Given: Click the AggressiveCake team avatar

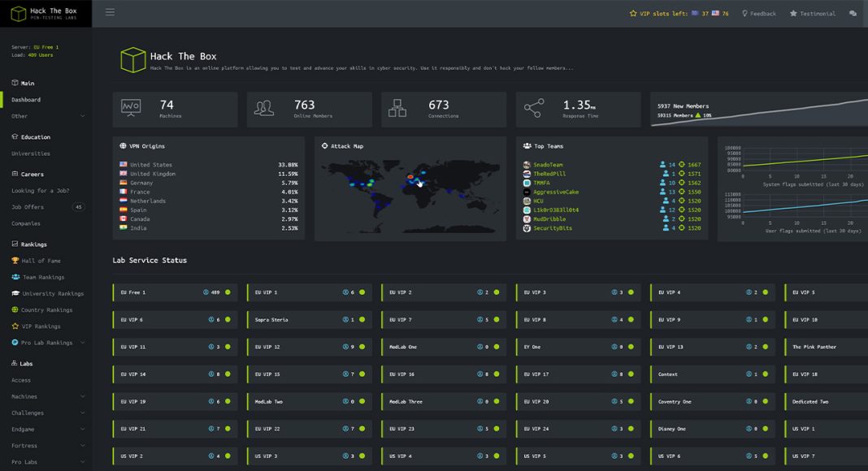Looking at the screenshot, I should [x=527, y=192].
